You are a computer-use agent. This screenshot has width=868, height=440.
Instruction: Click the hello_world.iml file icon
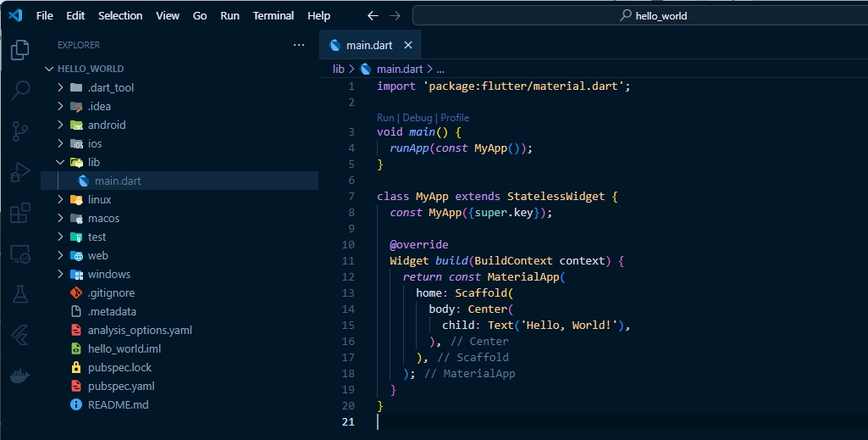pyautogui.click(x=76, y=348)
